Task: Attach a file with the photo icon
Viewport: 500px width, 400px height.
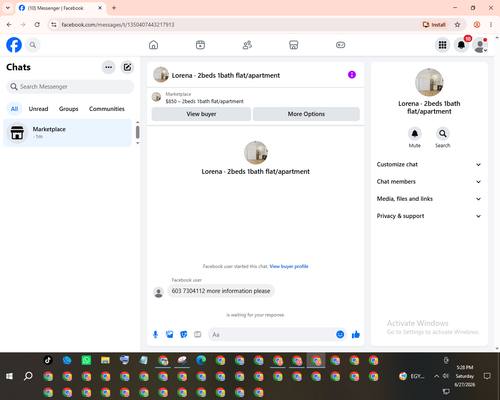Action: point(170,334)
